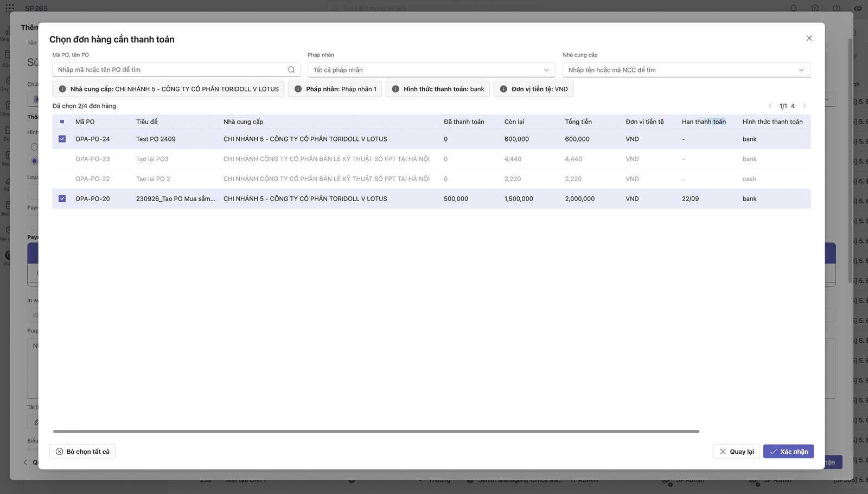The height and width of the screenshot is (494, 868).
Task: Click the 230926_Tạo PO Mua sắm title
Action: pos(176,199)
